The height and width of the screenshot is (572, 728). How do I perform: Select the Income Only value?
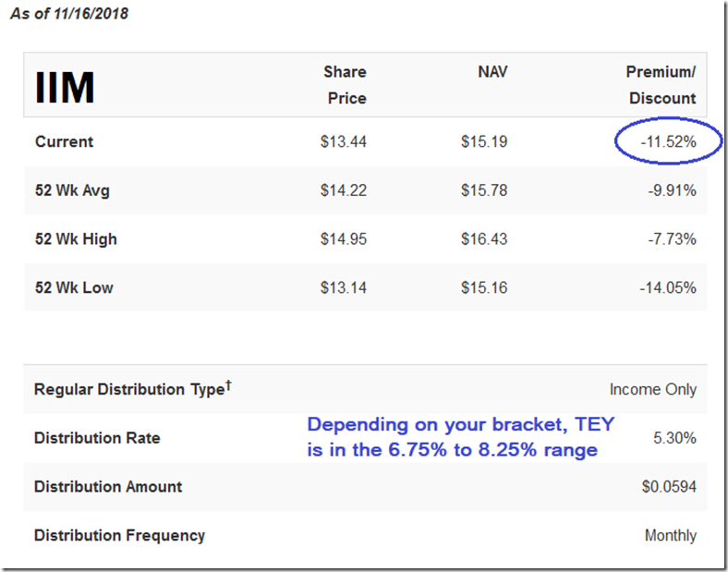[652, 389]
